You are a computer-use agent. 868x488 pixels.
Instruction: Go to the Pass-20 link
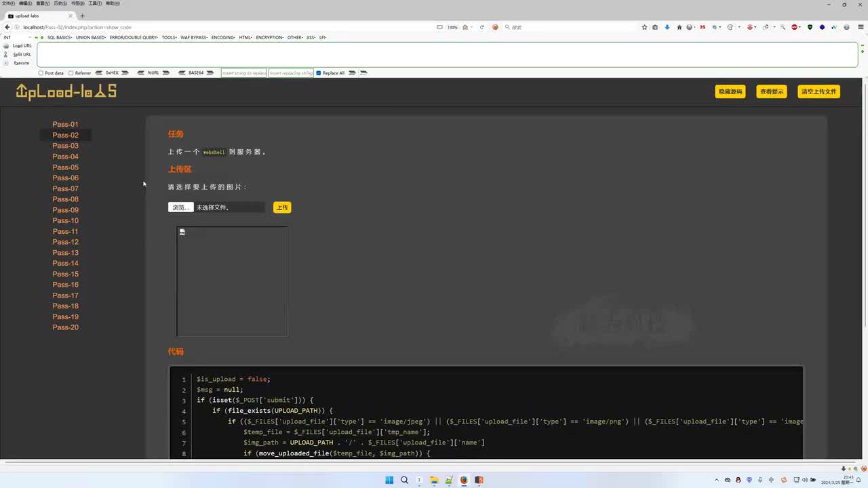click(x=66, y=327)
